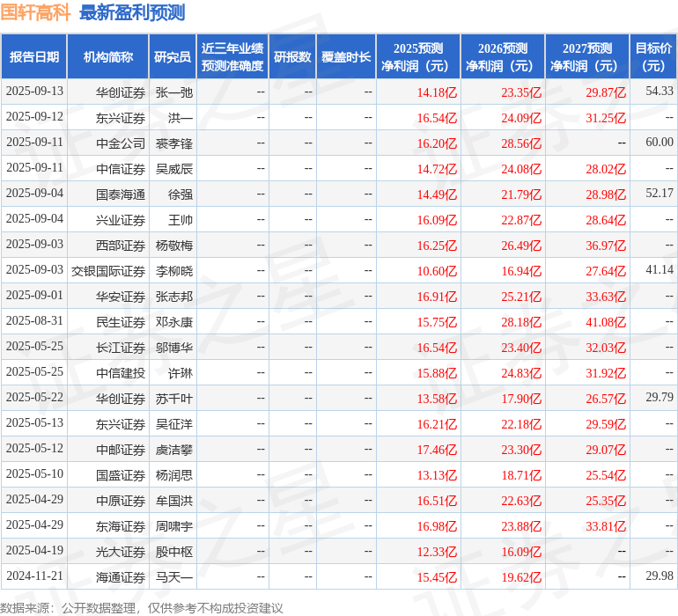Click date cell 2025-09-13
This screenshot has height=616, width=678.
(34, 92)
